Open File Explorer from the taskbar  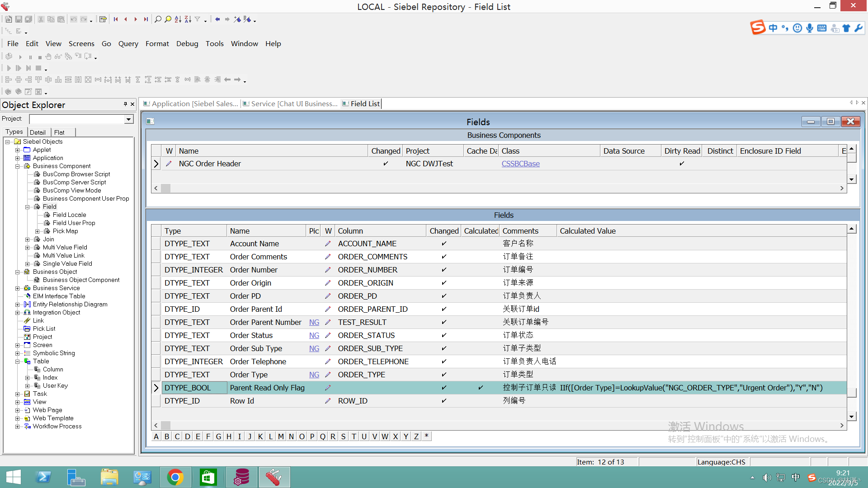[x=109, y=477]
